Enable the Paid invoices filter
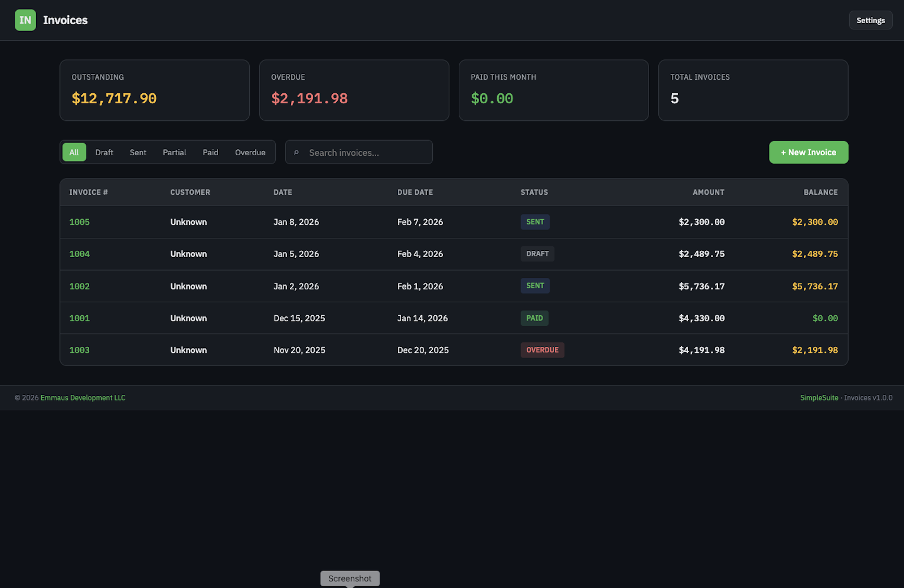 click(210, 152)
